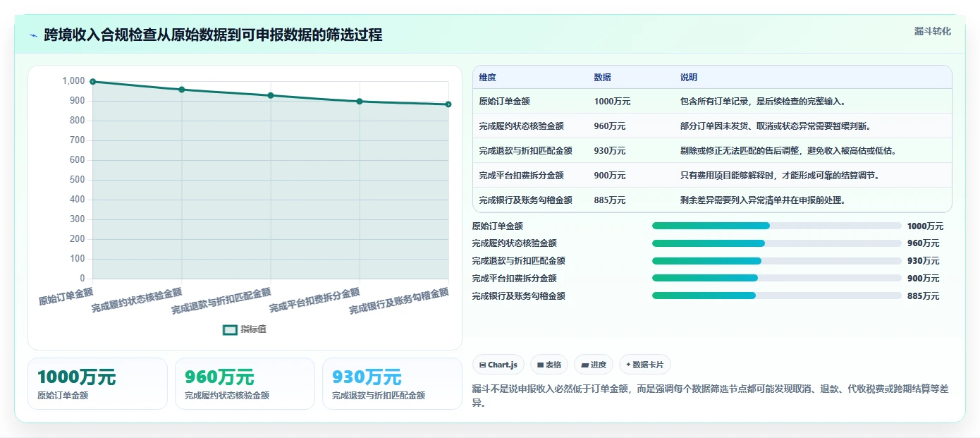The image size is (980, 438).
Task: Select the 表格 chip
Action: tap(549, 365)
